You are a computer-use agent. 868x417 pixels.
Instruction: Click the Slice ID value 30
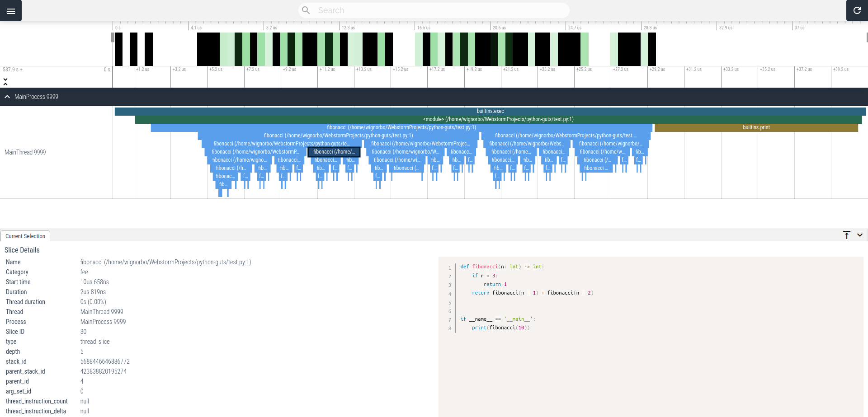(83, 332)
